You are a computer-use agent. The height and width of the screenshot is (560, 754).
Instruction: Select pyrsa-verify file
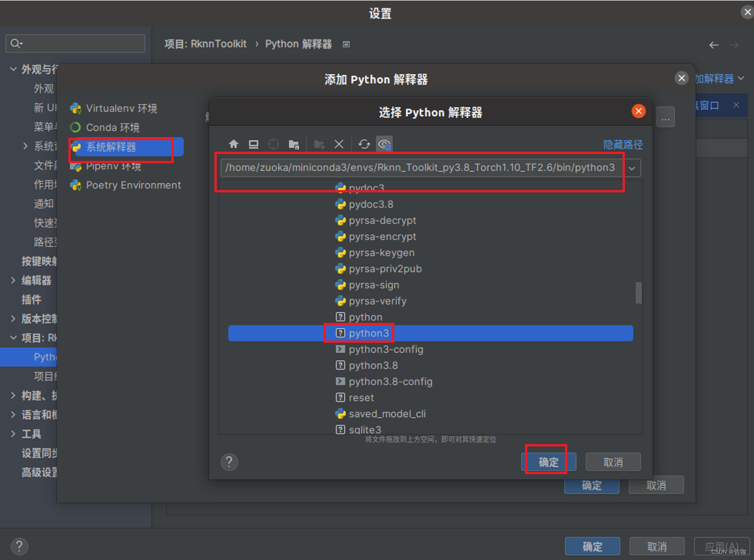[370, 301]
